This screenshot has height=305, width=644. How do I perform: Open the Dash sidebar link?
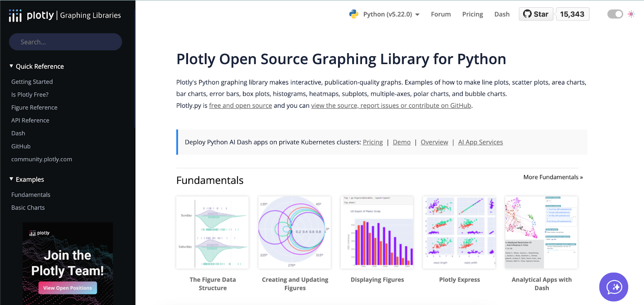click(18, 133)
